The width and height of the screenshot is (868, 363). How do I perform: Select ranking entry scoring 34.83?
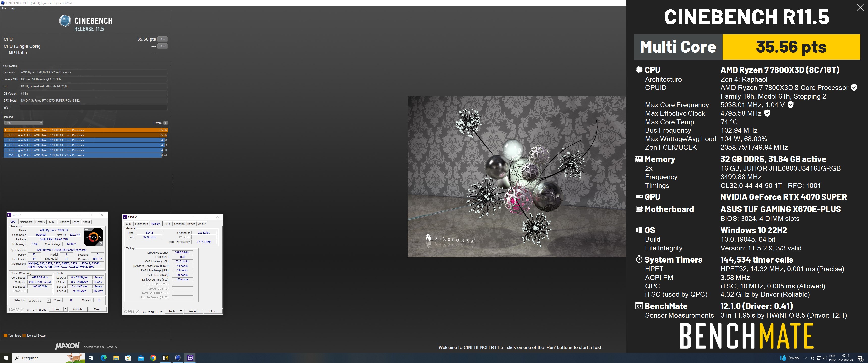coord(86,145)
